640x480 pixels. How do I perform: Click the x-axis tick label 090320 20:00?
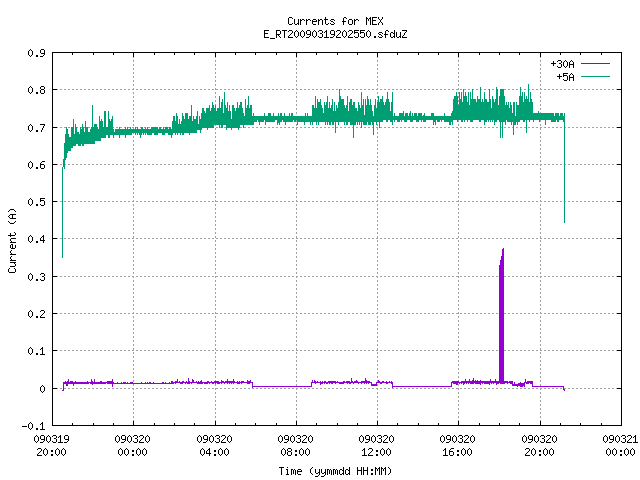(539, 446)
